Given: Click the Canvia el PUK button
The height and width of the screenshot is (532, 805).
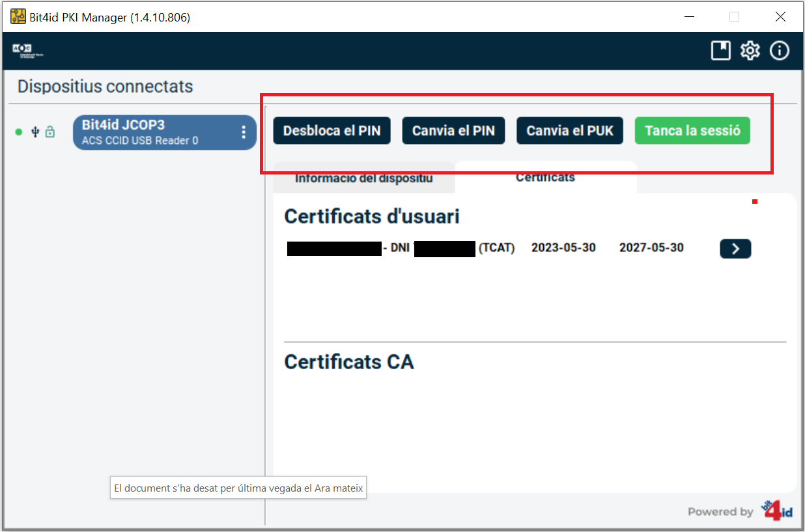Looking at the screenshot, I should coord(570,130).
